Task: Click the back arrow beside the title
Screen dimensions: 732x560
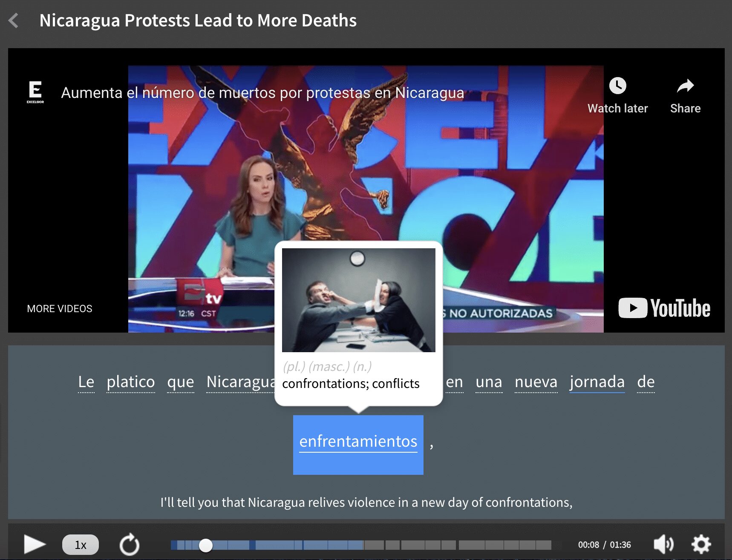Action: [14, 20]
